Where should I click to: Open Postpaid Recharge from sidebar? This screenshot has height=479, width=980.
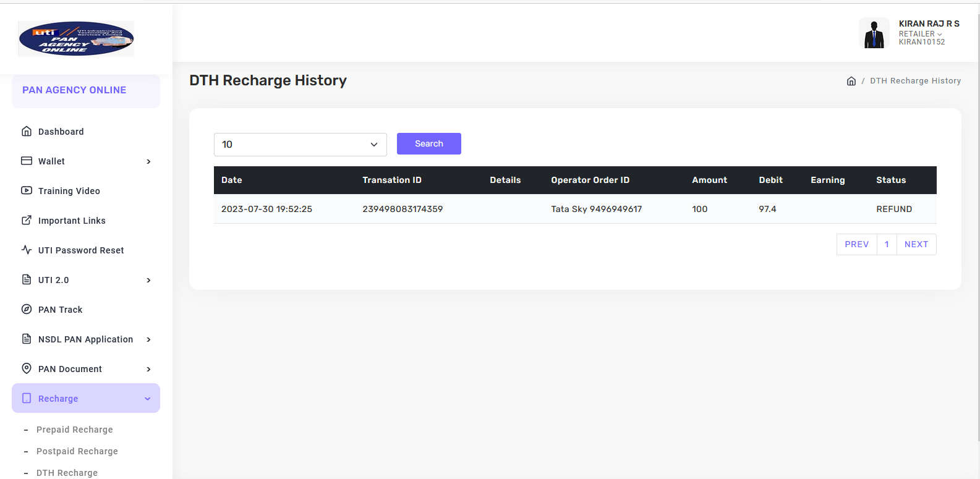click(77, 451)
